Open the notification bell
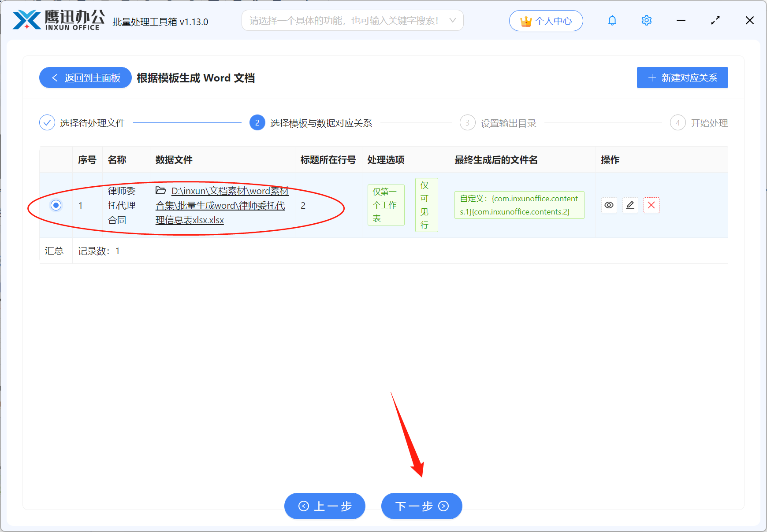 pyautogui.click(x=612, y=20)
